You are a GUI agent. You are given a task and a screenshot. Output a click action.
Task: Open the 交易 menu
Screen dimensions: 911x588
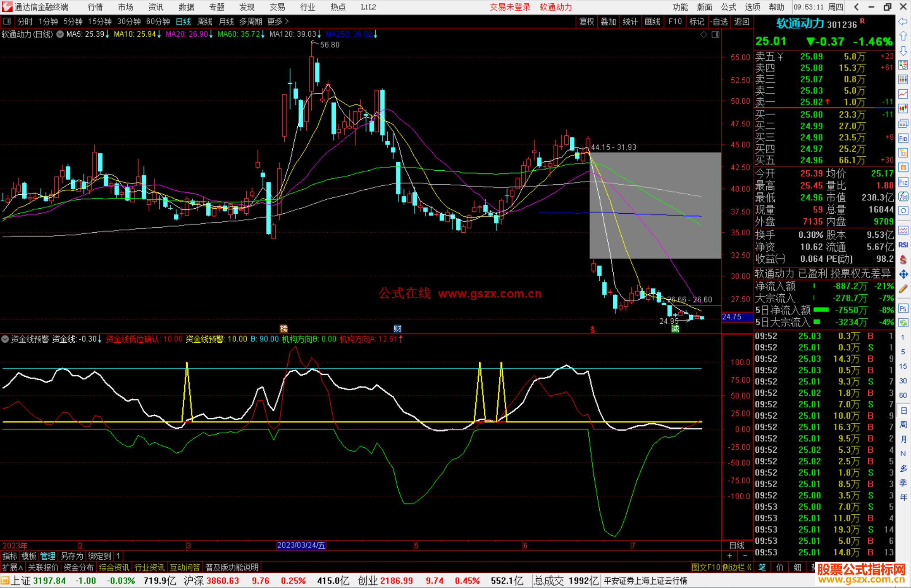click(278, 7)
